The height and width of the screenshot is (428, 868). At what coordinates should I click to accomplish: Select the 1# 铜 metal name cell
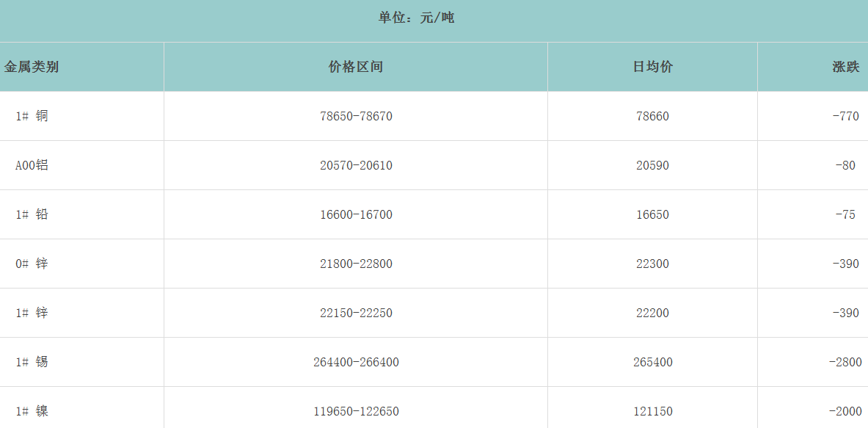click(32, 116)
